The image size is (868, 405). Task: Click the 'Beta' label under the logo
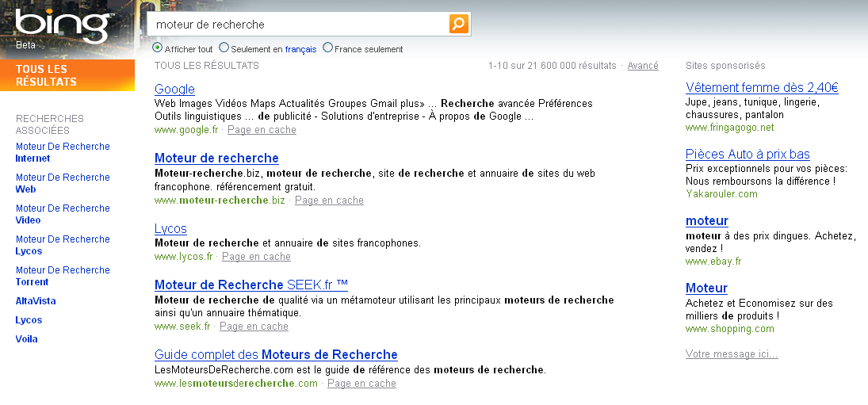(x=25, y=45)
